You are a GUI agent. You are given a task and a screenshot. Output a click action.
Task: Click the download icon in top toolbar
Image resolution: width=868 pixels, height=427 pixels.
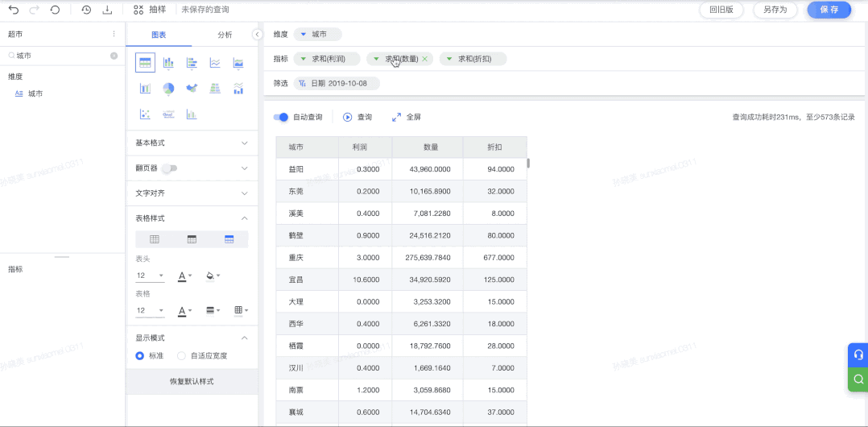107,10
